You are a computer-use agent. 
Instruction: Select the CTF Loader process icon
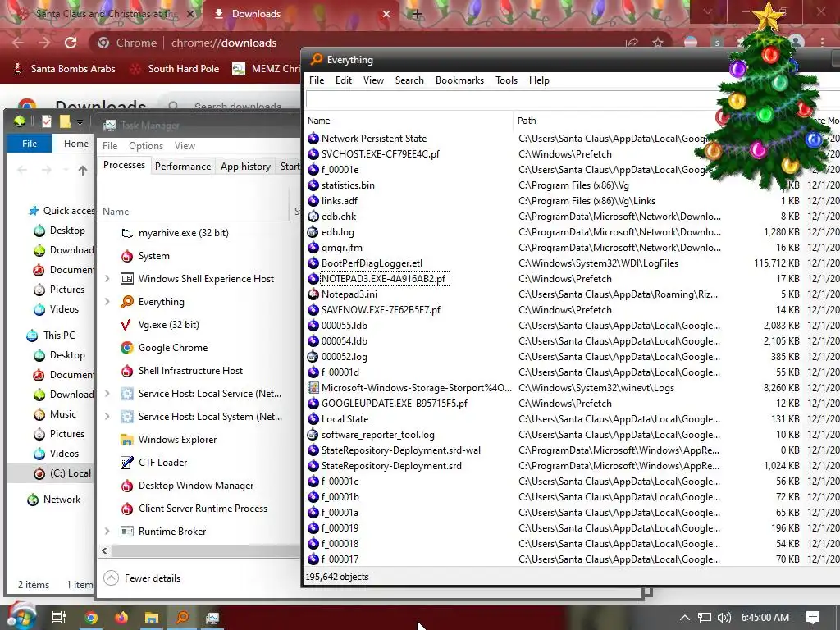(126, 463)
